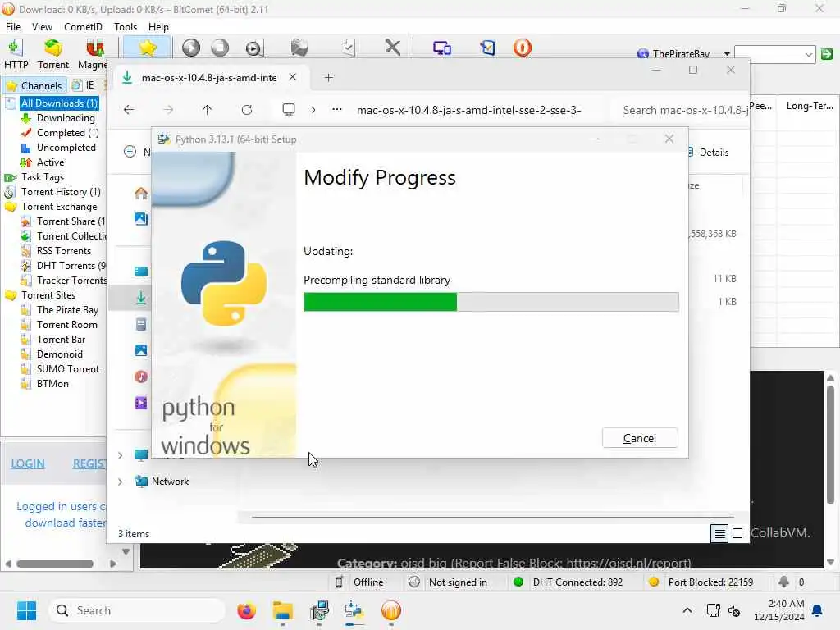Click the green search go arrow button
This screenshot has height=630, width=840.
pos(827,53)
